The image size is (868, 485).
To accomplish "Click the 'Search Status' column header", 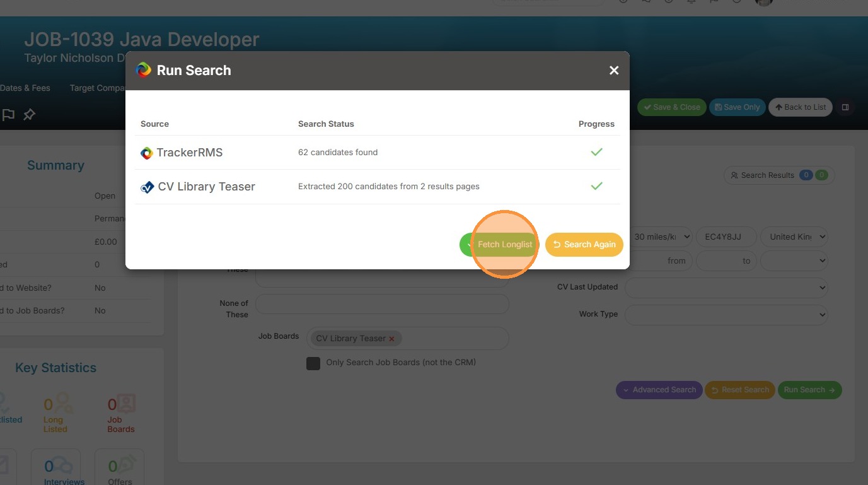I will tap(326, 124).
